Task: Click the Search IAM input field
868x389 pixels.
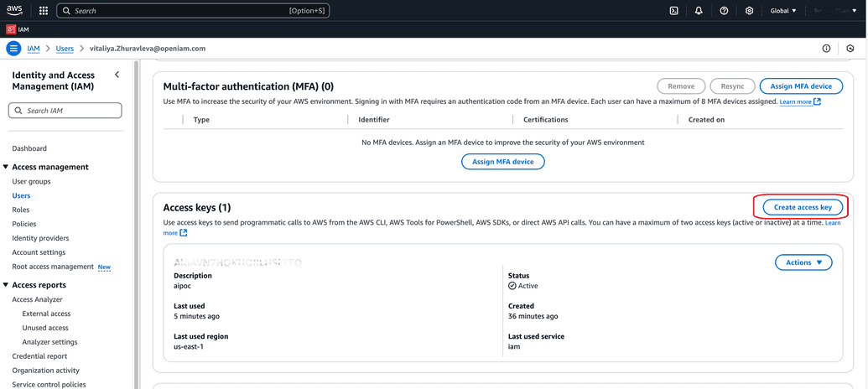Action: (65, 111)
